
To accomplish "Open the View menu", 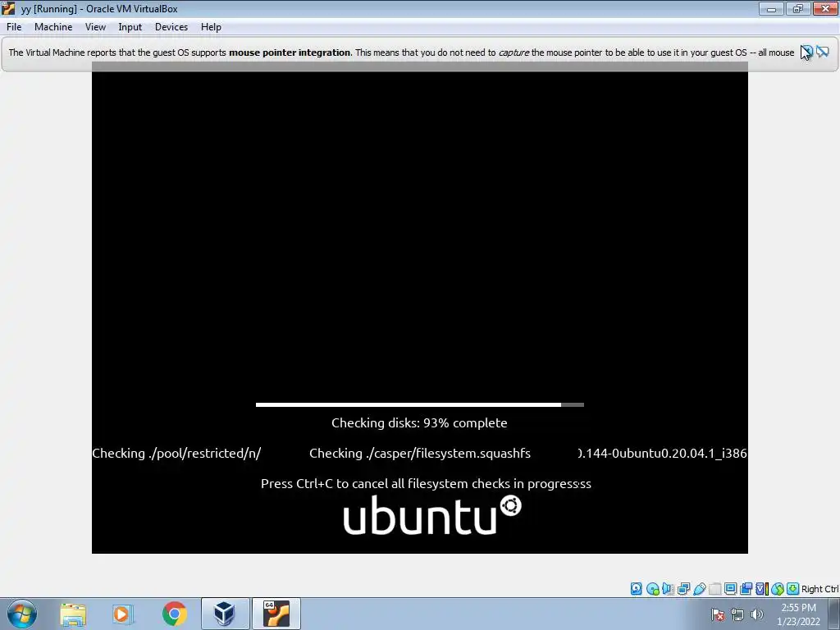I will coord(95,27).
